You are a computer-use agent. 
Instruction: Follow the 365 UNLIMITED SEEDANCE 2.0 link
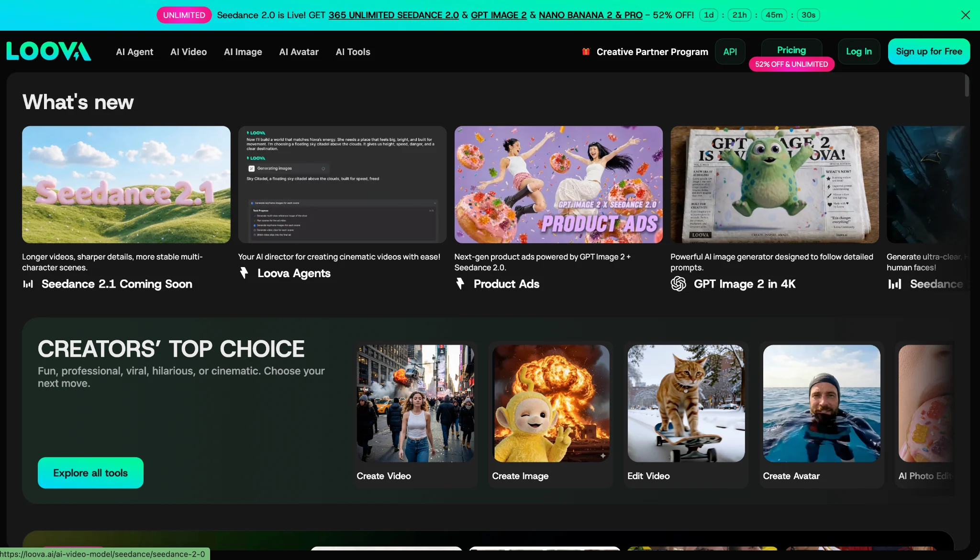tap(393, 15)
